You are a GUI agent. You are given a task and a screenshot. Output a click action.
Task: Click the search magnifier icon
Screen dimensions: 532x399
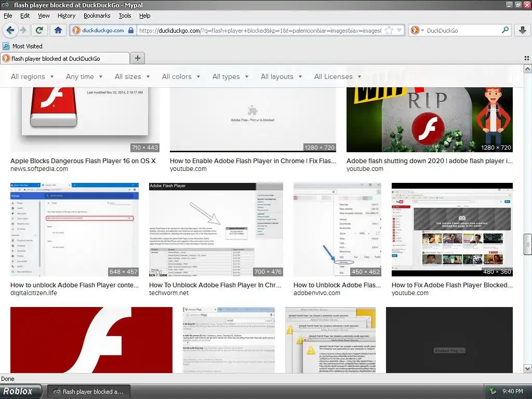click(x=505, y=30)
